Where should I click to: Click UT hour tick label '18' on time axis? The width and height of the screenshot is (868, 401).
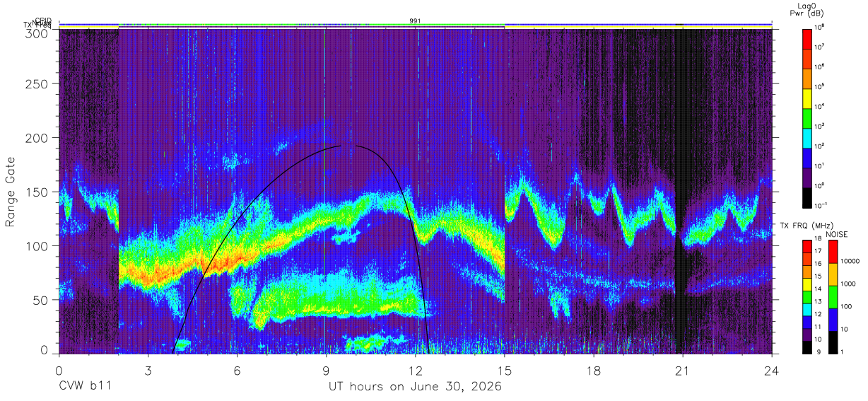point(594,370)
